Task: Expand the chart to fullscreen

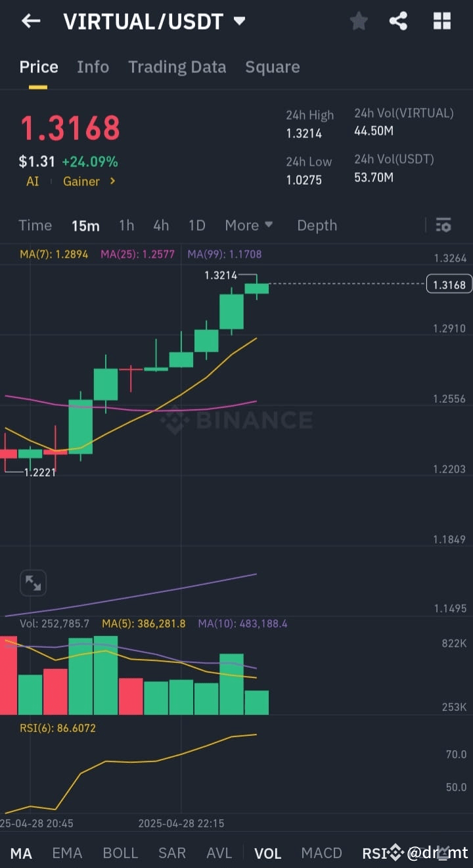Action: [33, 583]
